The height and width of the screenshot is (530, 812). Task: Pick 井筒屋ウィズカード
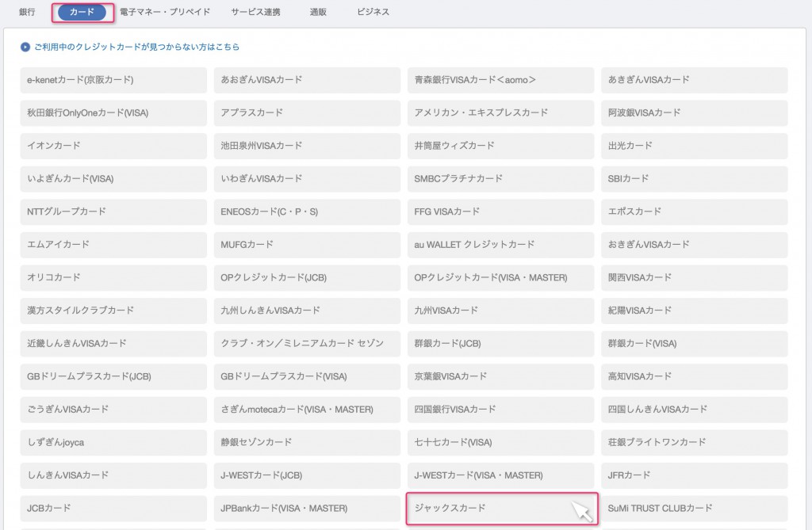point(501,146)
